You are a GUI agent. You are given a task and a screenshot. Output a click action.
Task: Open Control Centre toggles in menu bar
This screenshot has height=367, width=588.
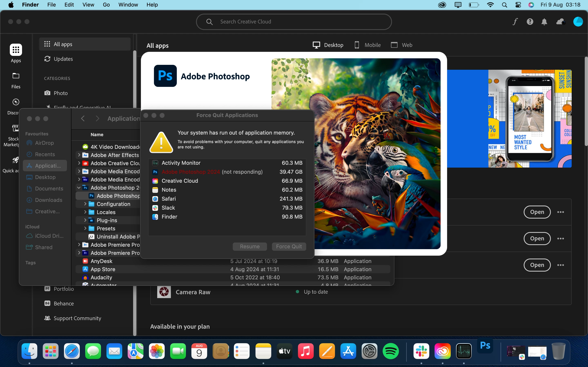(518, 5)
